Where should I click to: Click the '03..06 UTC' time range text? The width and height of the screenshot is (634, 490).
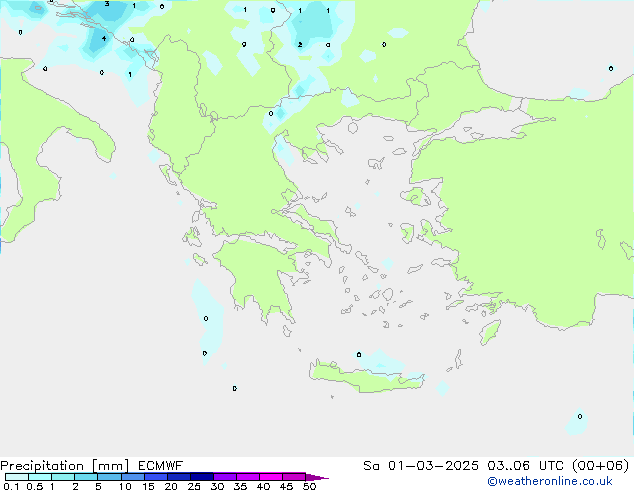point(525,466)
